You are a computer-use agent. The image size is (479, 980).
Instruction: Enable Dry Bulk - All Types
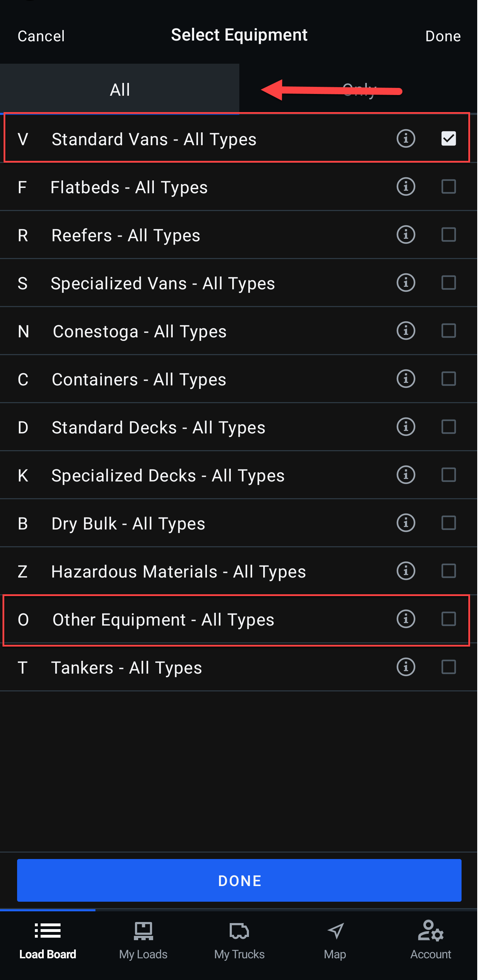pyautogui.click(x=448, y=523)
